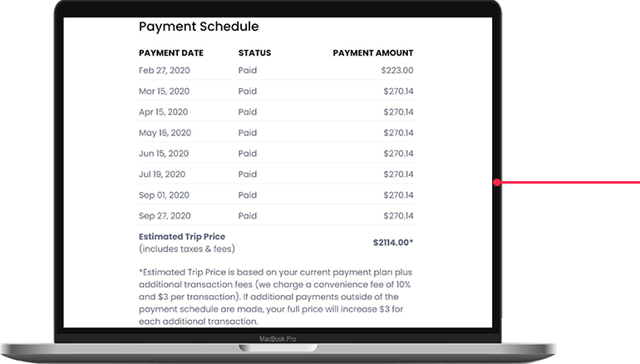Click the Jul 19, 2020 date entry

162,175
